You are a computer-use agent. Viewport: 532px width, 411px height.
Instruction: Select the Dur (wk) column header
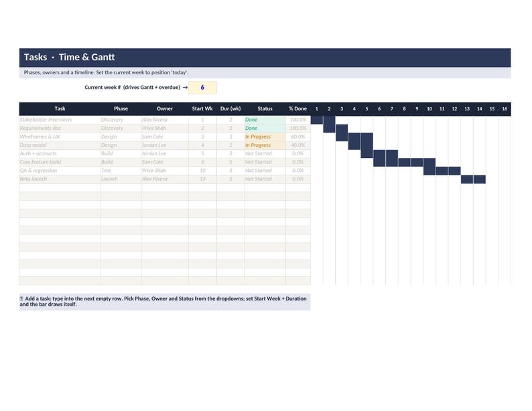click(230, 108)
